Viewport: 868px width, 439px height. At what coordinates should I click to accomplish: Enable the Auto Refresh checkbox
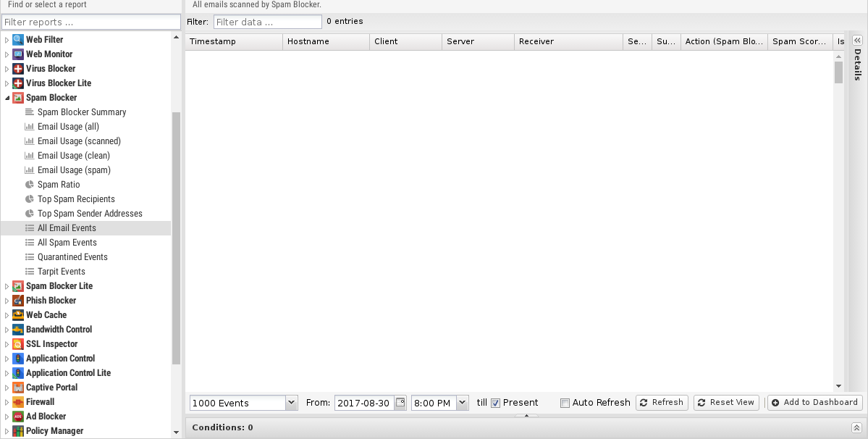565,403
